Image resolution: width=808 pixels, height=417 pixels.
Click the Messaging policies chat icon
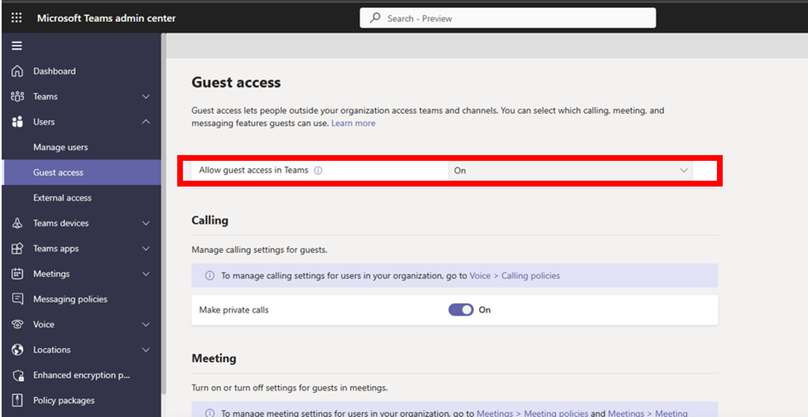[17, 299]
